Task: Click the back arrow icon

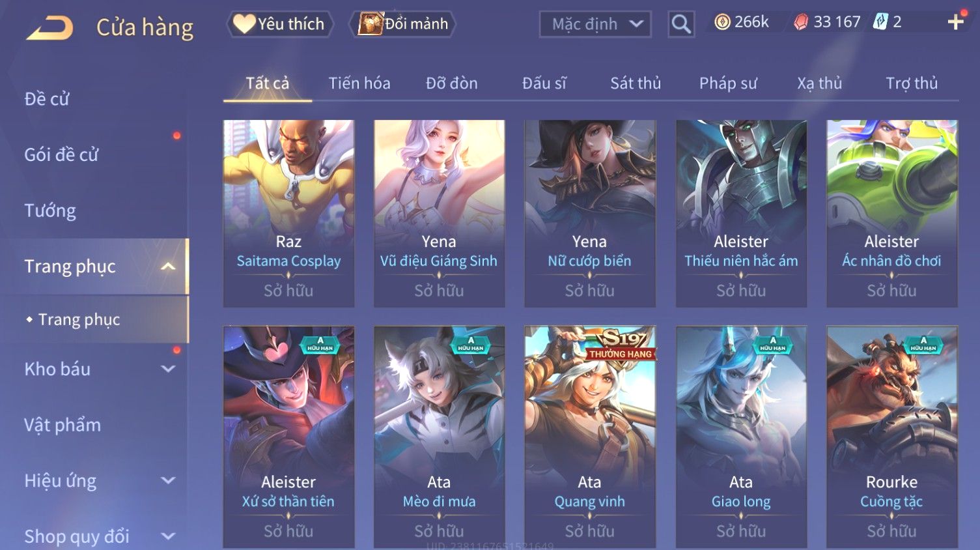Action: [x=49, y=27]
